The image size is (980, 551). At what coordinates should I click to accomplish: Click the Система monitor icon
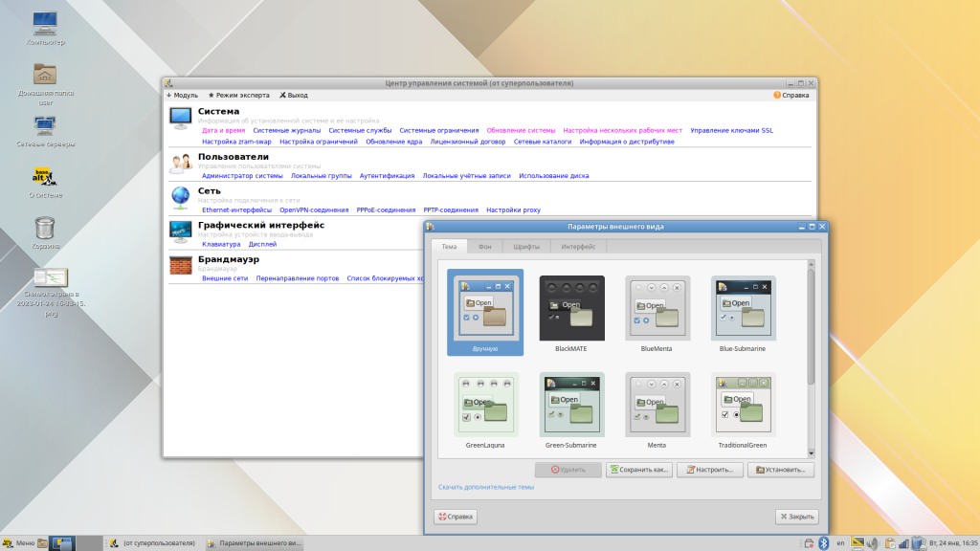[x=181, y=118]
